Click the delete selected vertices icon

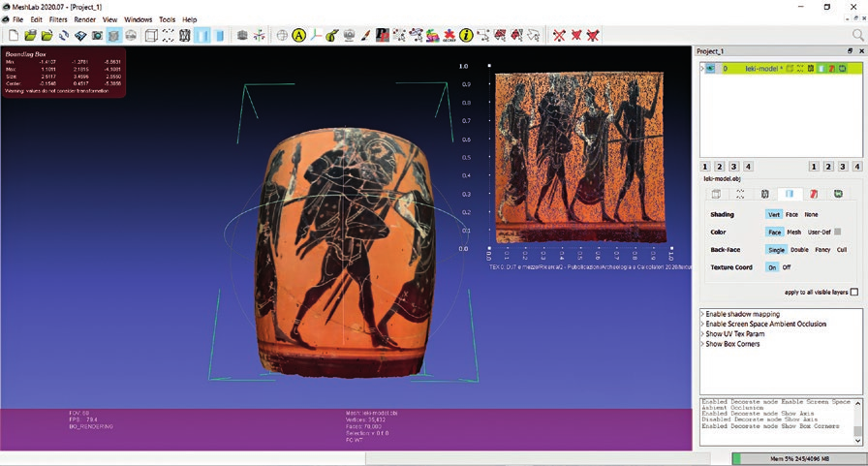point(559,36)
